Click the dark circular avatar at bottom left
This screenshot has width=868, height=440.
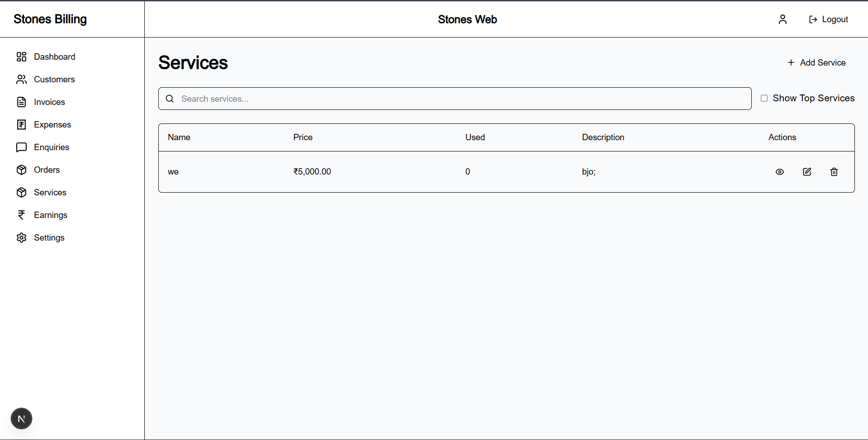[x=21, y=418]
